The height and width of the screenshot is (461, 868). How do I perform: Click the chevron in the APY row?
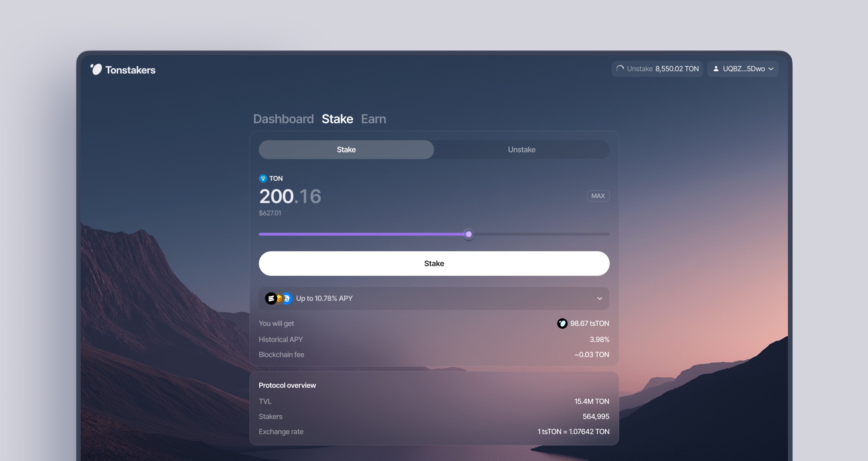click(599, 298)
